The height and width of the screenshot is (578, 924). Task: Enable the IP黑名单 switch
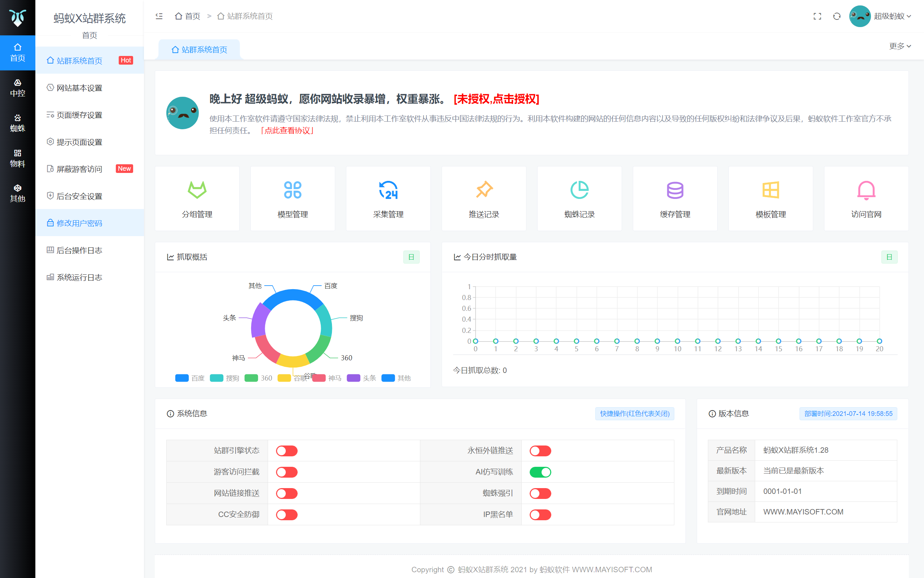[540, 514]
